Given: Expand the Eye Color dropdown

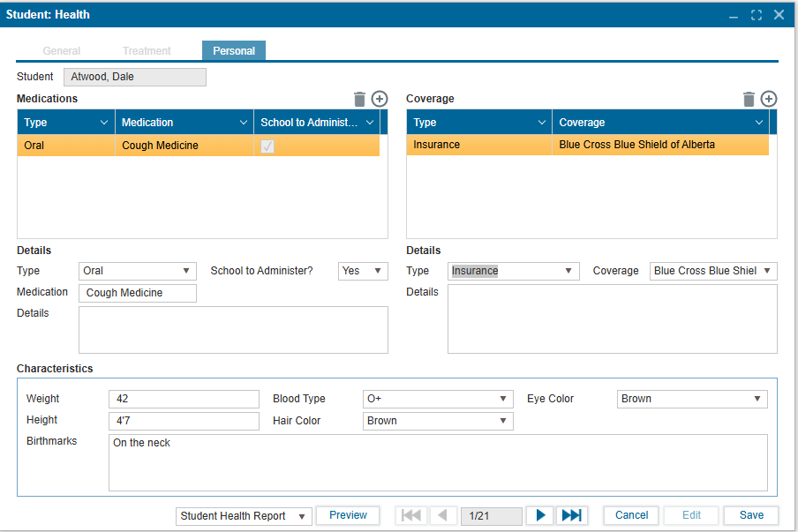Looking at the screenshot, I should [x=692, y=399].
